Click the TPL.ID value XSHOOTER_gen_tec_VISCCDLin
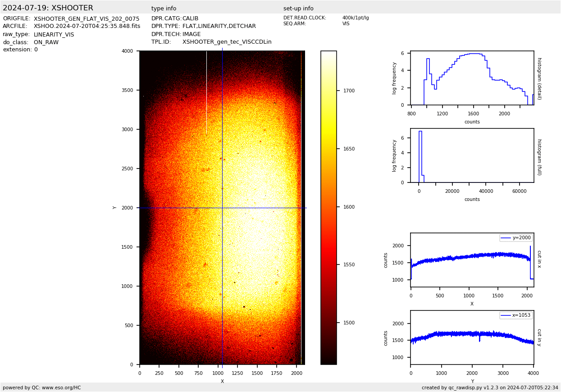Viewport: 561px width, 392px height. pyautogui.click(x=227, y=42)
